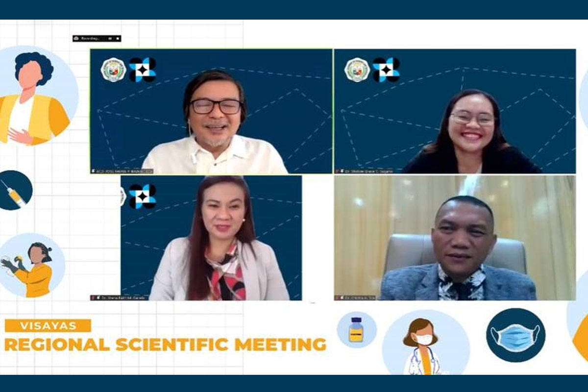
Task: Toggle the mic icon beside gray-blazer woman's name
Action: point(93,298)
